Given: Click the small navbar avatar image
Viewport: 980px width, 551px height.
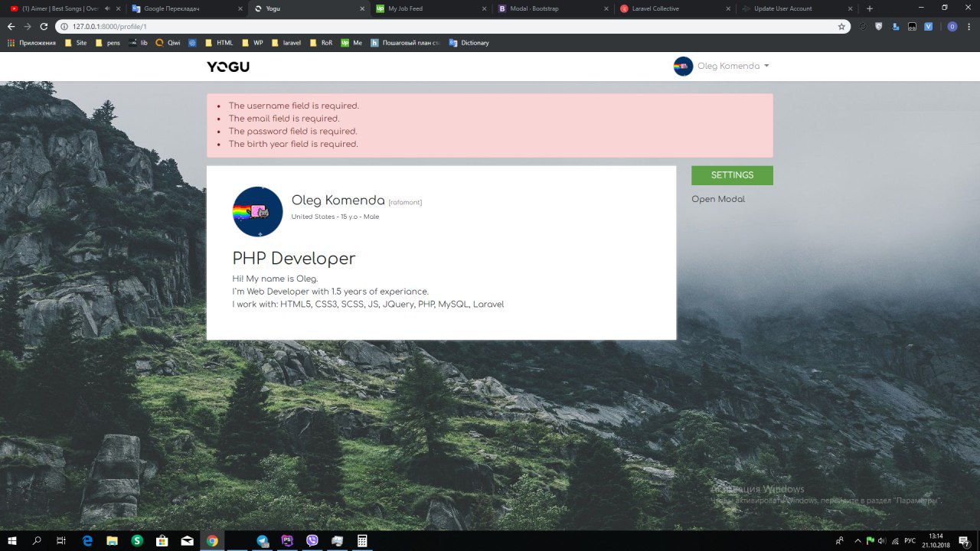Looking at the screenshot, I should pos(683,67).
